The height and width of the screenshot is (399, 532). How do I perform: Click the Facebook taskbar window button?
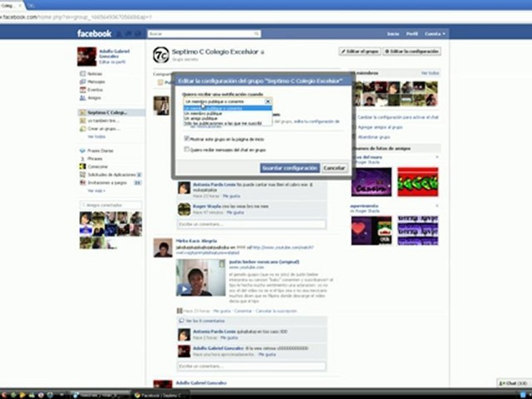161,395
